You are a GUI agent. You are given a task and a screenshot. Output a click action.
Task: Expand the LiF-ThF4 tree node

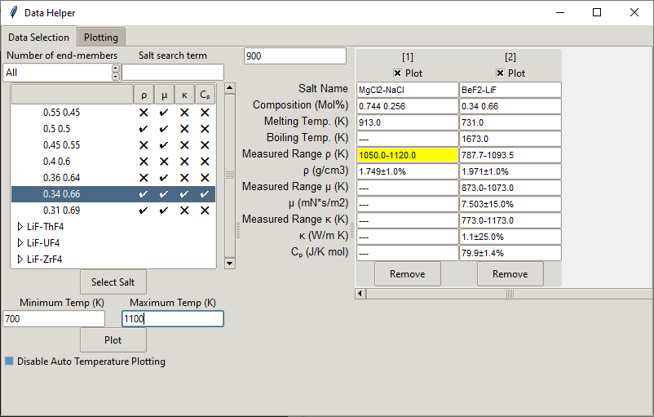(x=20, y=227)
